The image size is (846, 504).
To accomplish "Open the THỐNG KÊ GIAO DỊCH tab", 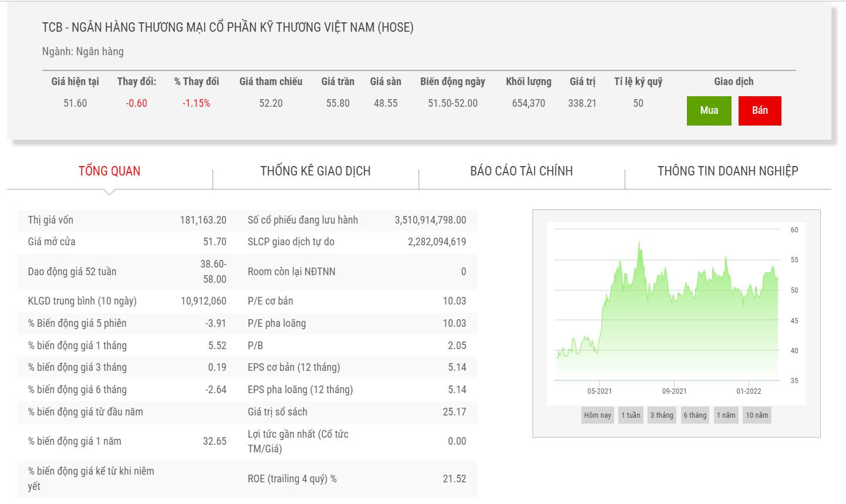I will (x=315, y=171).
